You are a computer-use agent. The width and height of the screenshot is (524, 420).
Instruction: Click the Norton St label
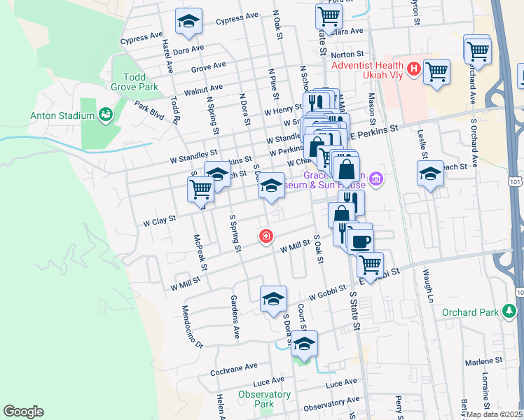(347, 55)
